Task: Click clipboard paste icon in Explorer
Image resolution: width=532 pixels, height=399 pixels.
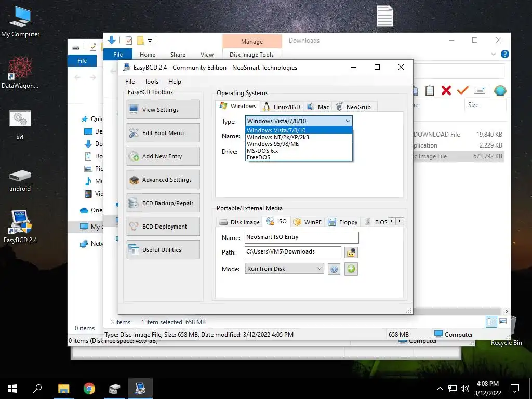Action: 430,90
